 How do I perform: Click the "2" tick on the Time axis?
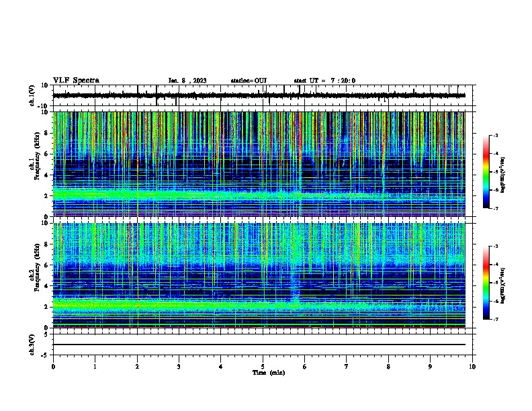point(137,367)
